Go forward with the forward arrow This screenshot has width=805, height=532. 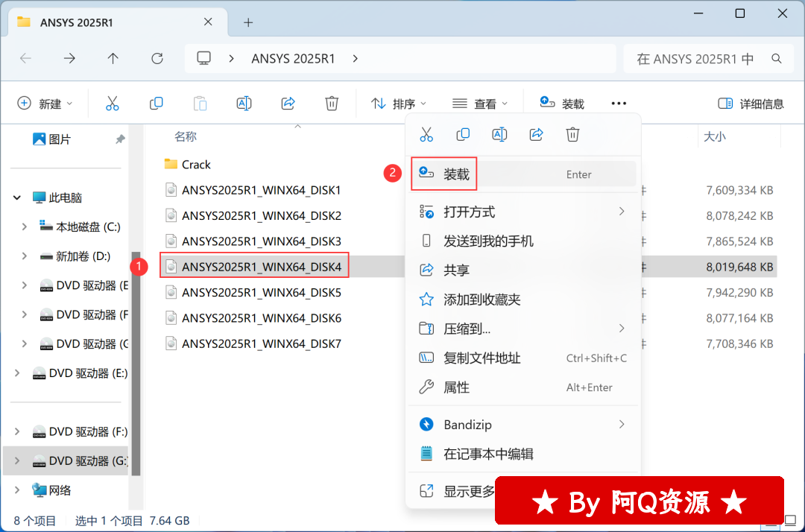tap(69, 58)
